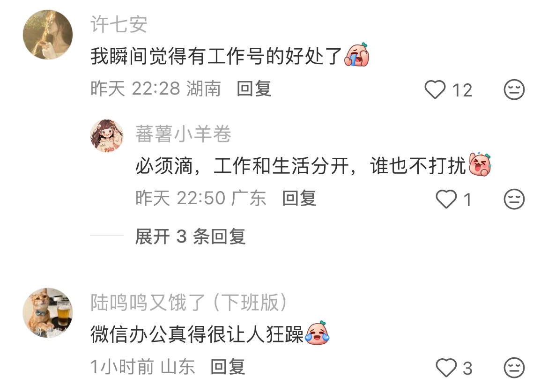Screen dimensions: 548x392
Task: Open username 许七安
Action: point(119,24)
